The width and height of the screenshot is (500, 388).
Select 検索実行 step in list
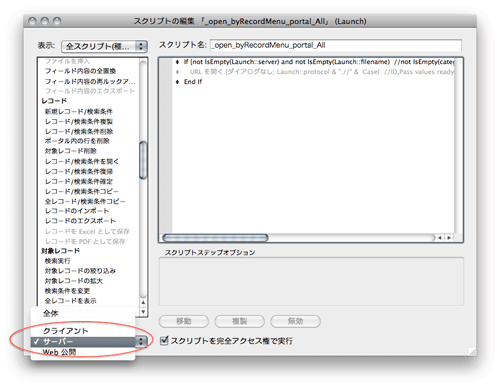click(x=58, y=261)
